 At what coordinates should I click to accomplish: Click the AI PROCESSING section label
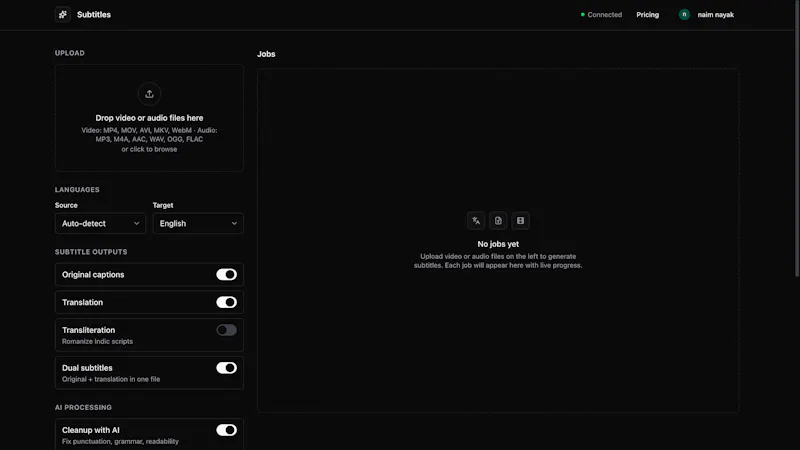click(x=83, y=407)
